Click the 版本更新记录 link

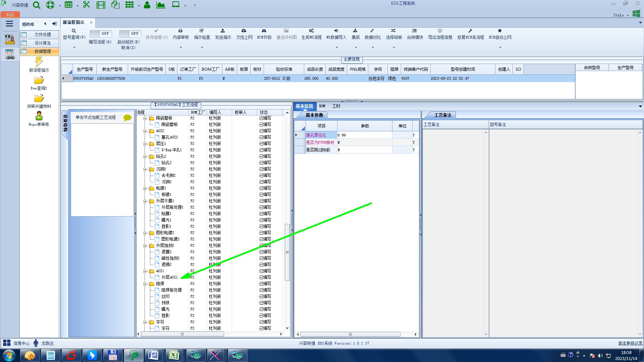tap(630, 343)
